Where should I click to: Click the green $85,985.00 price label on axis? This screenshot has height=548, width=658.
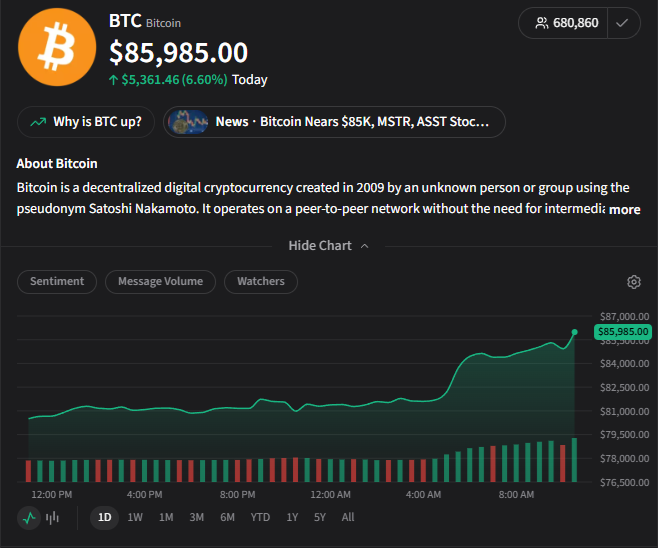coord(623,332)
